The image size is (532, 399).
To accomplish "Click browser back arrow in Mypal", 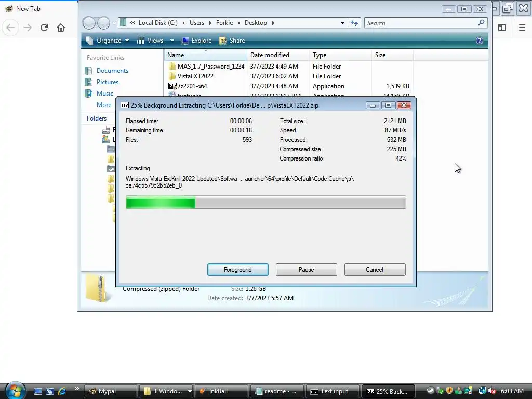I will [x=10, y=28].
